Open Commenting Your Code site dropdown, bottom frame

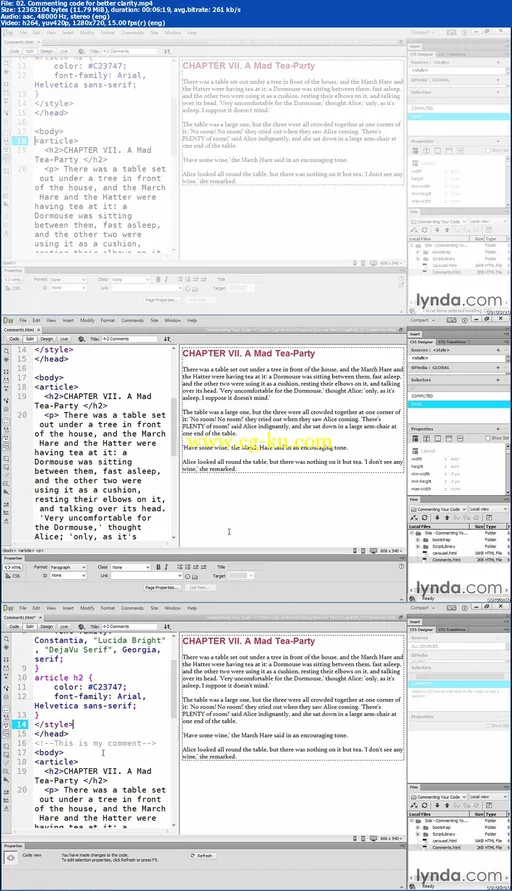click(x=438, y=797)
